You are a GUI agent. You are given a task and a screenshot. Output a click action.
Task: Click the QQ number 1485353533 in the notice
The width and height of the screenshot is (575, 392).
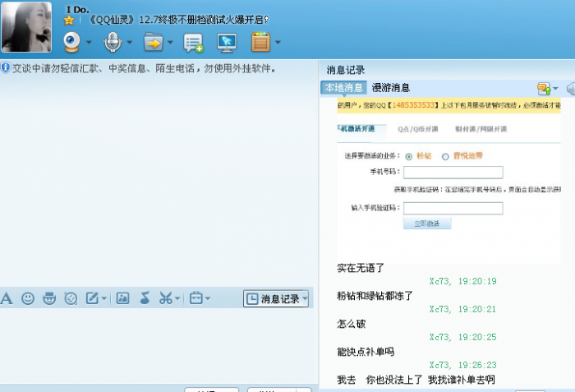click(413, 105)
